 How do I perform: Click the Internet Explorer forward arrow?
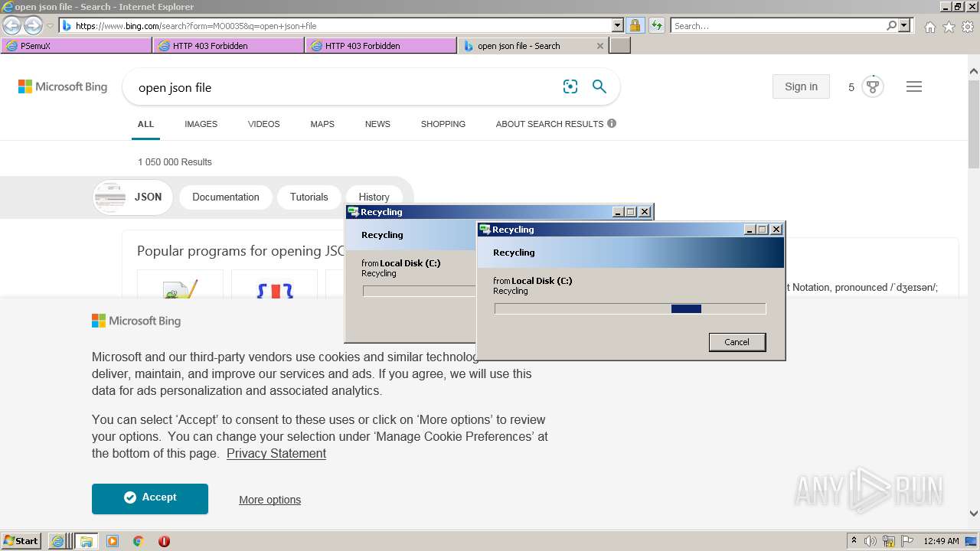[x=33, y=26]
